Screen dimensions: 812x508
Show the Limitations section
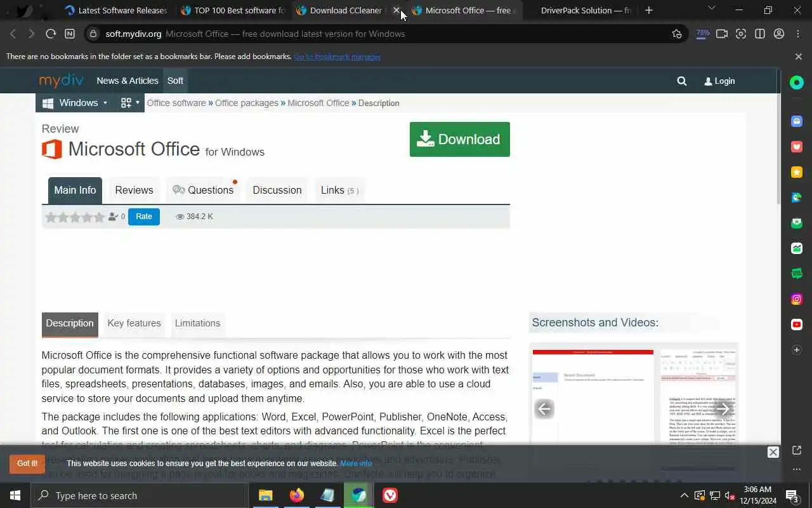pos(197,323)
